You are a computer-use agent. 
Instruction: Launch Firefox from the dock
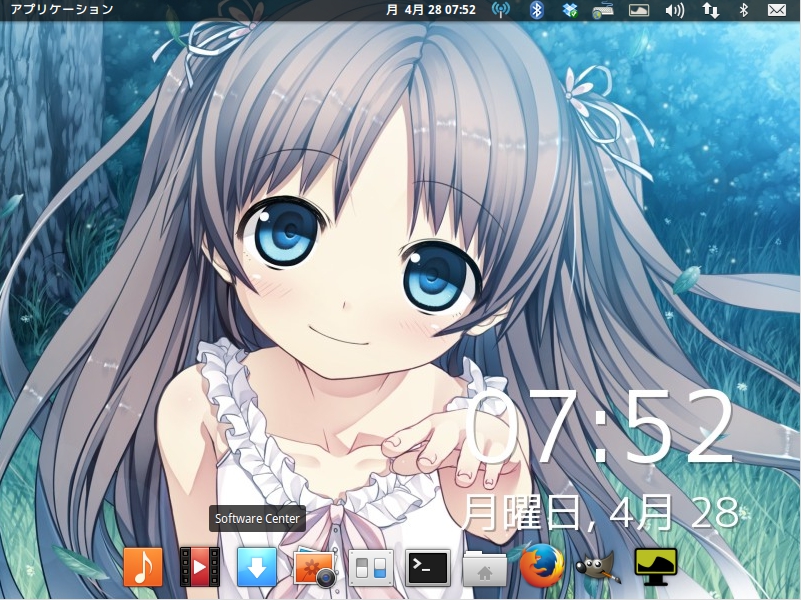click(541, 566)
